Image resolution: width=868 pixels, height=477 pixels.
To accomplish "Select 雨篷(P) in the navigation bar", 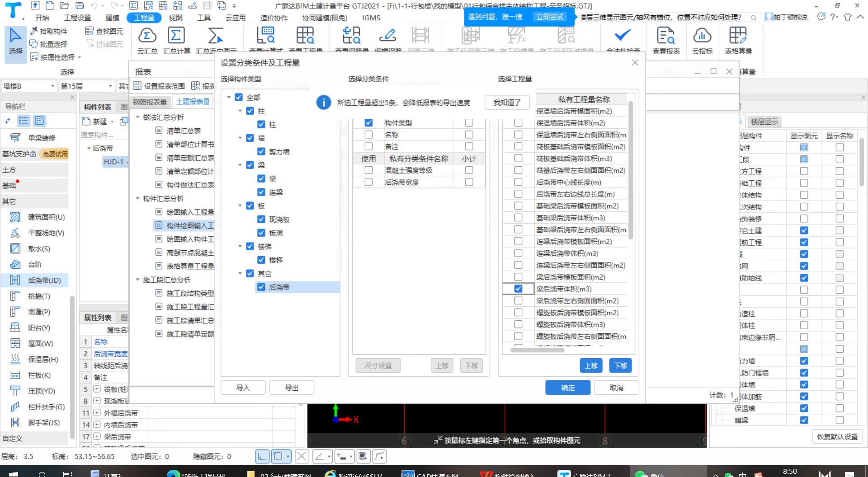I will 32,312.
